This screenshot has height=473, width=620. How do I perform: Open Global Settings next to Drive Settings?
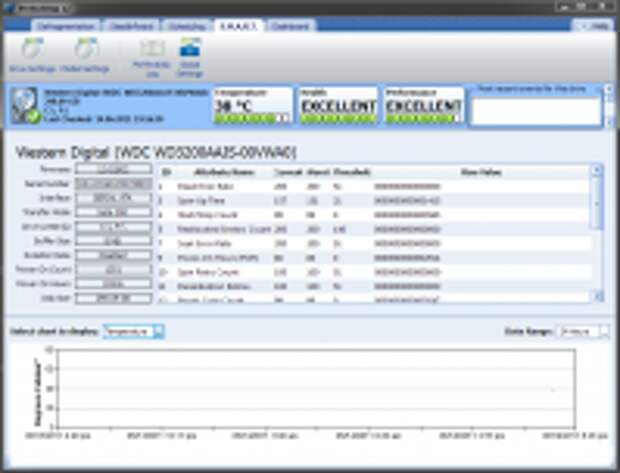(85, 55)
